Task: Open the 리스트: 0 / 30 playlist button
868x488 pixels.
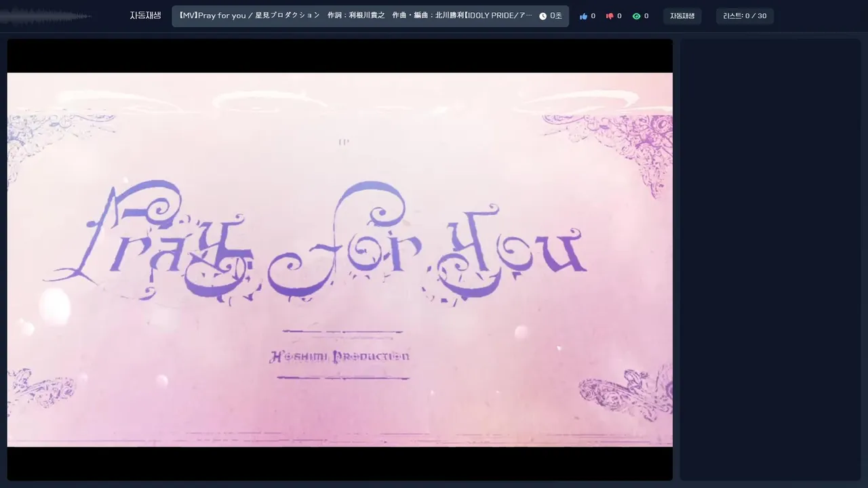Action: pyautogui.click(x=745, y=16)
